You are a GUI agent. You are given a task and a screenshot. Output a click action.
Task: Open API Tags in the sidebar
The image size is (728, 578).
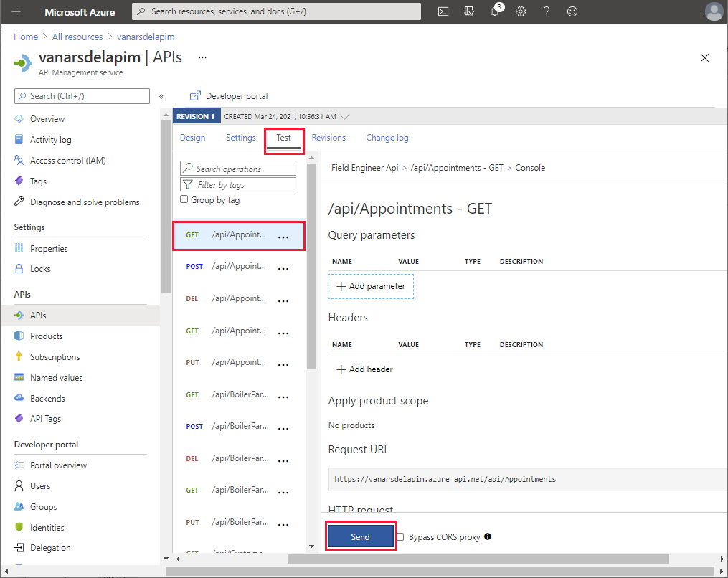coord(45,419)
